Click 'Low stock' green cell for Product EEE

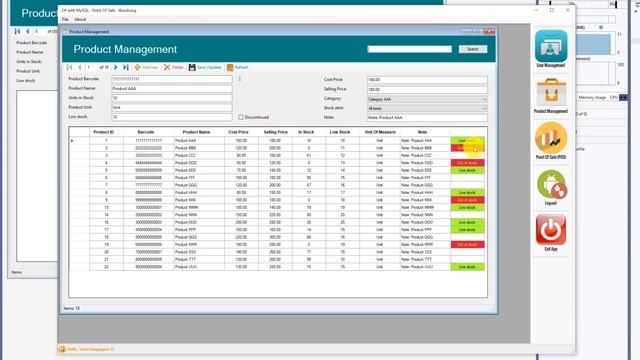(x=467, y=170)
